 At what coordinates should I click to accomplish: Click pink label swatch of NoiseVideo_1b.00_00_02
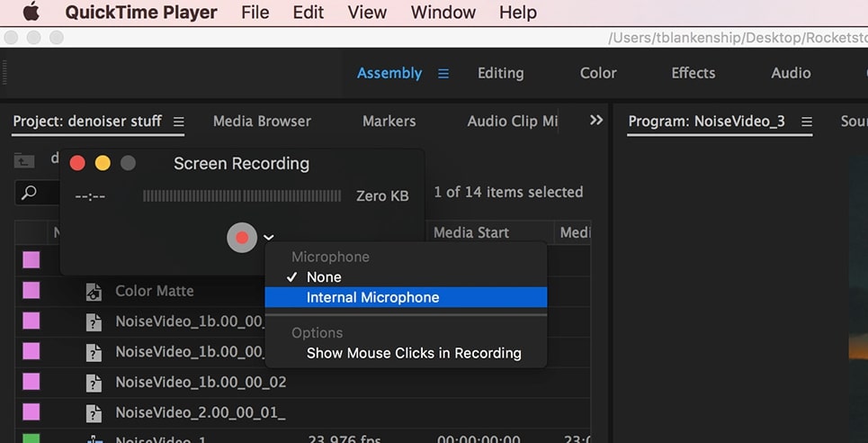31,382
